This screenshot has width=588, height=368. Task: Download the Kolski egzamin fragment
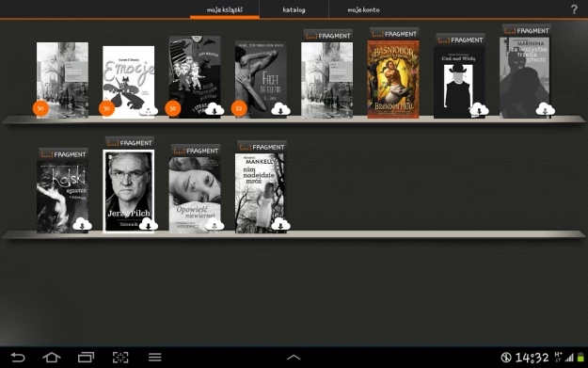click(x=82, y=224)
